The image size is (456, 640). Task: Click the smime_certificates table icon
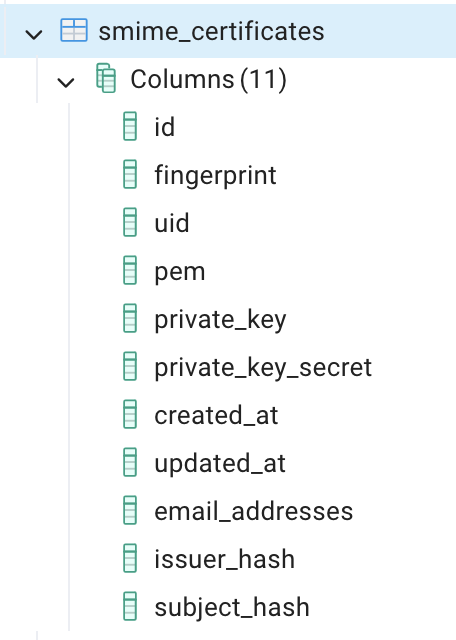(x=74, y=30)
